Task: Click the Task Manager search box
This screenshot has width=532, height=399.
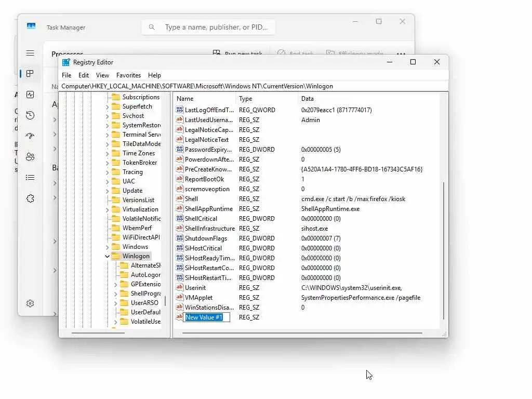Action: coord(208,27)
